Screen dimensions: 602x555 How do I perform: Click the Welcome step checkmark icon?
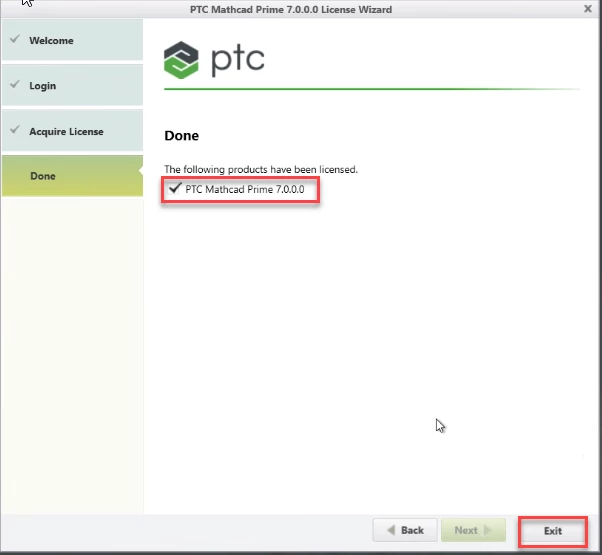(15, 39)
